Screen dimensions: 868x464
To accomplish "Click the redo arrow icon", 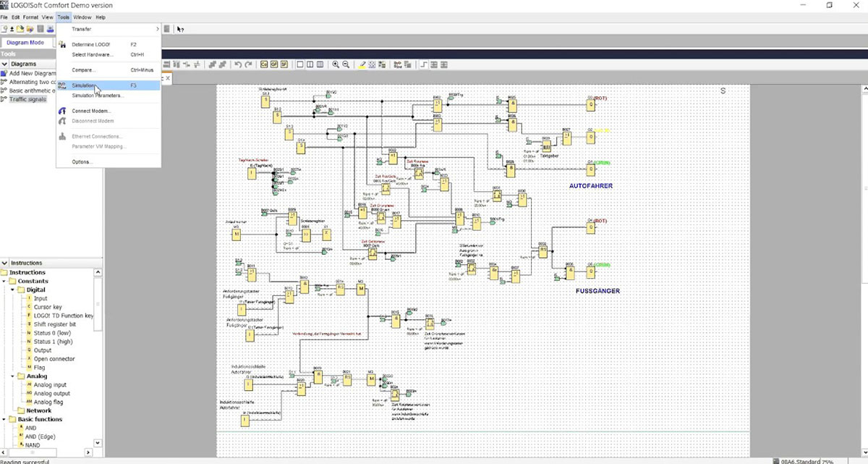I will tap(248, 64).
